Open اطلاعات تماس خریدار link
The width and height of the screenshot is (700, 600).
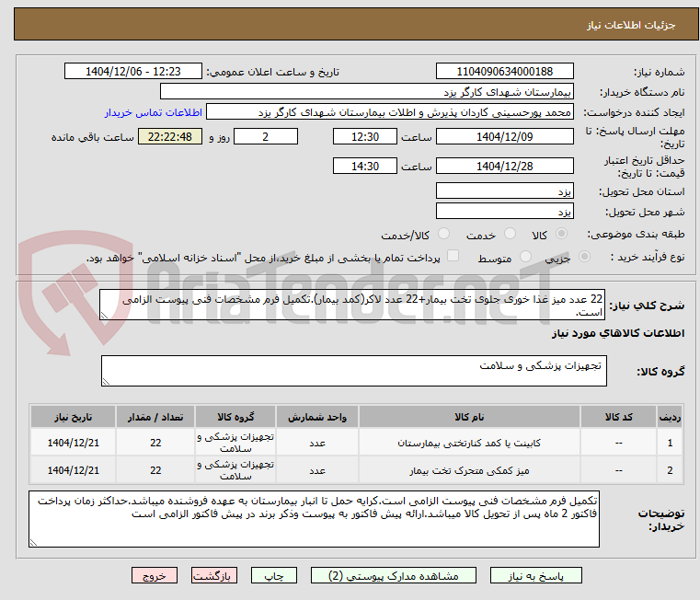pyautogui.click(x=154, y=112)
